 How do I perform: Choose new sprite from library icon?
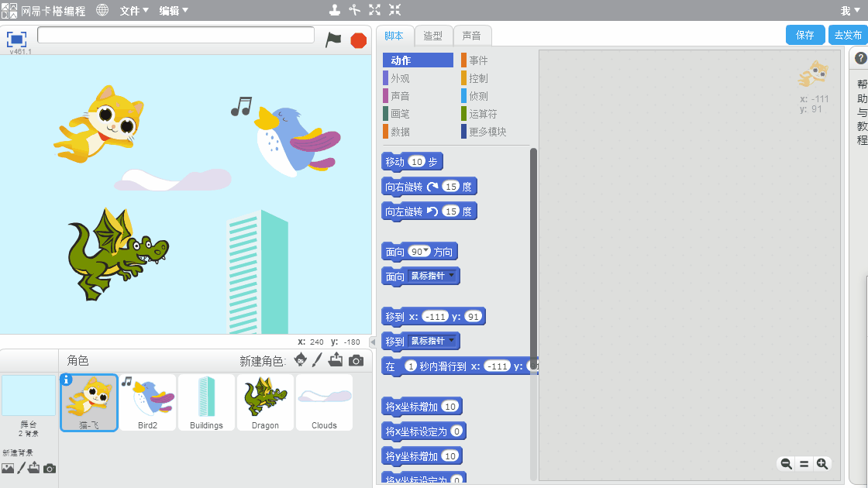pos(300,360)
